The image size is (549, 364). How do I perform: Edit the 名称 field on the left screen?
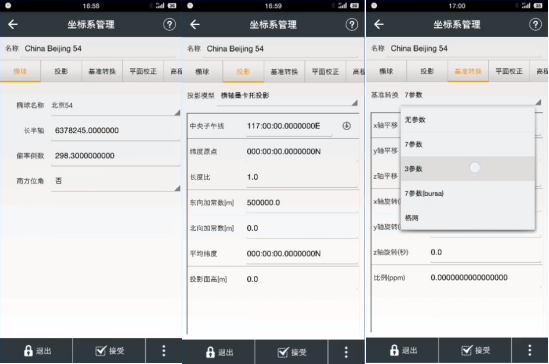click(98, 49)
